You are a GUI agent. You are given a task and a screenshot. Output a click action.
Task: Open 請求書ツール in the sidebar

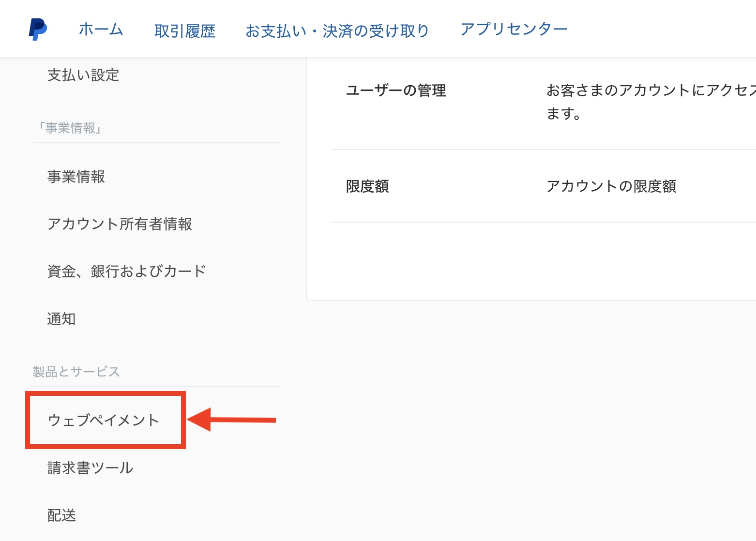pos(90,468)
